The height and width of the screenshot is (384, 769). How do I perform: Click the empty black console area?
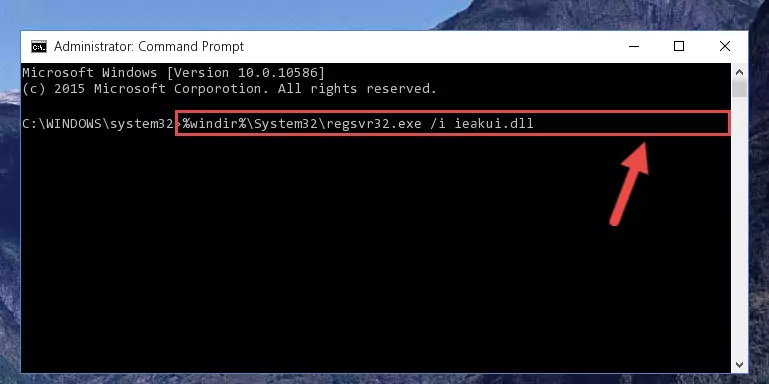point(343,255)
